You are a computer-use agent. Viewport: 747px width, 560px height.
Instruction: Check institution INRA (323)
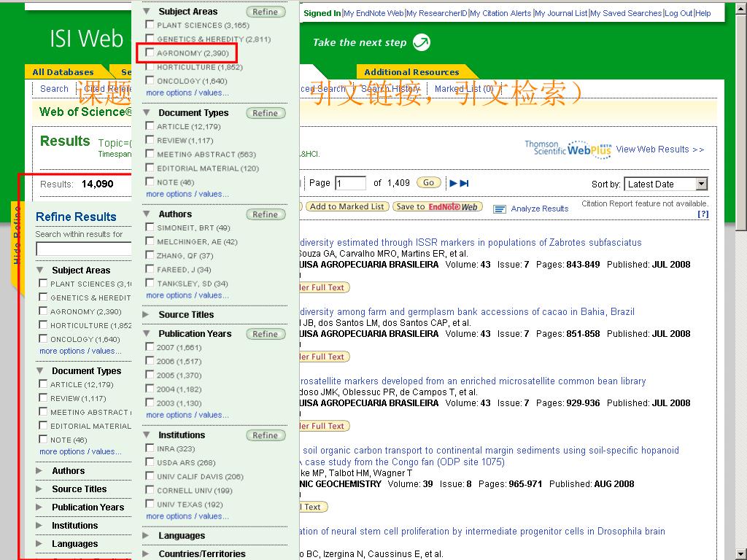[x=150, y=448]
